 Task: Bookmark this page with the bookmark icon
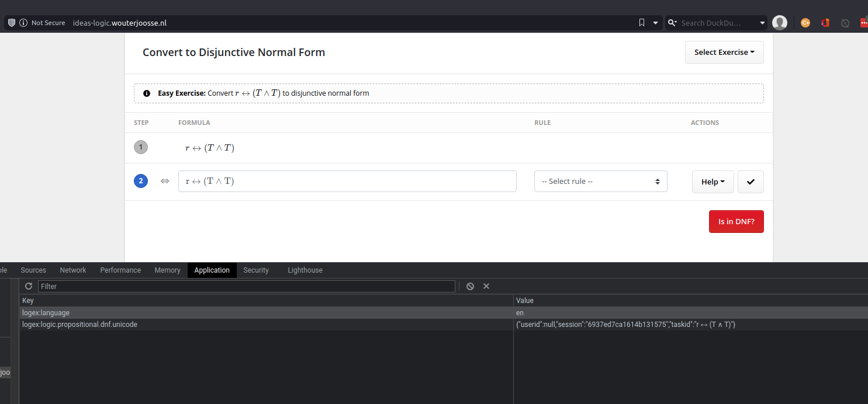click(x=641, y=22)
